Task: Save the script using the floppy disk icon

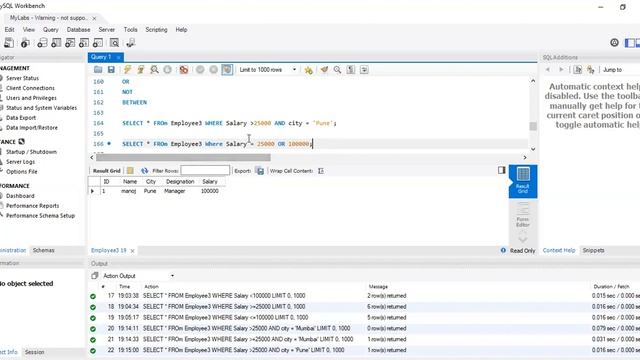Action: pos(111,70)
